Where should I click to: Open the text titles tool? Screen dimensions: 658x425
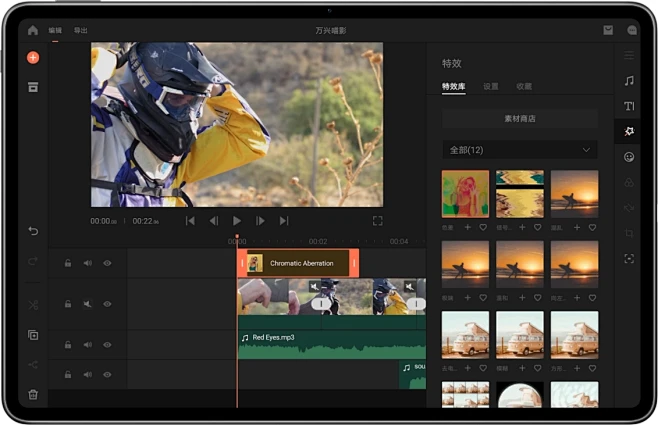(629, 106)
